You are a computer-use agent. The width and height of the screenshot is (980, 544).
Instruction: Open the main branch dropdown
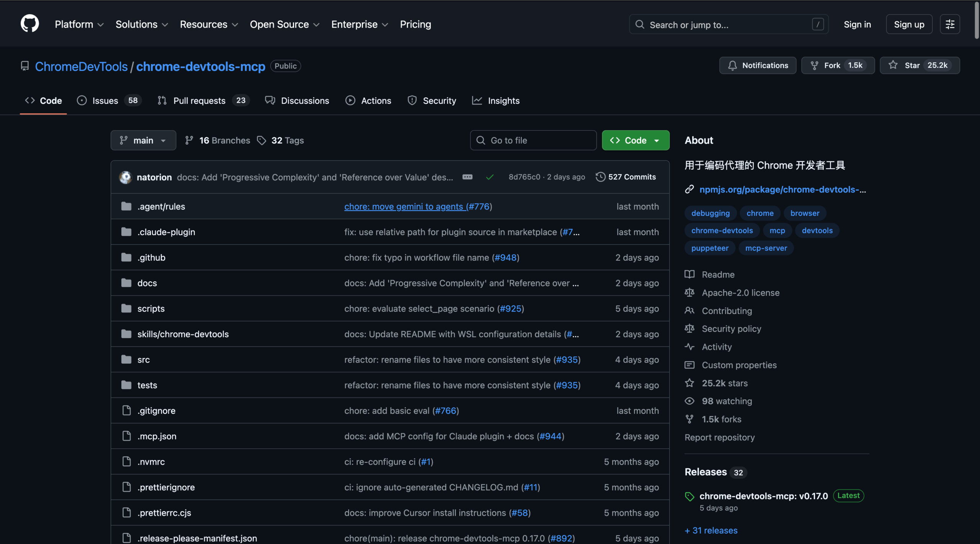tap(143, 140)
